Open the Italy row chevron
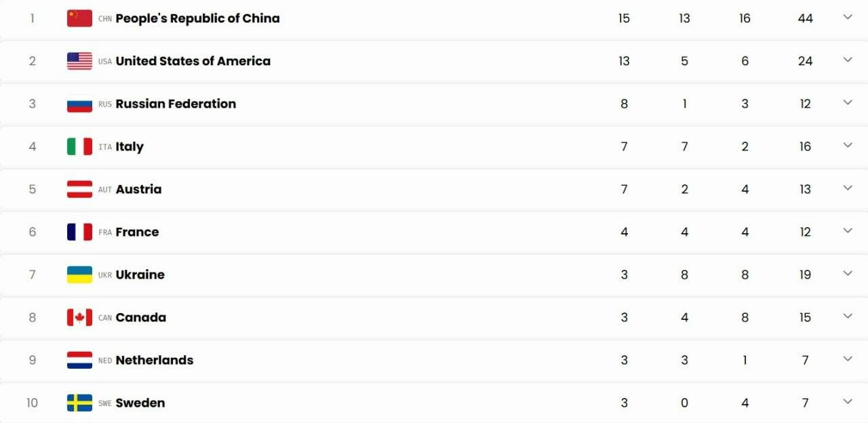 click(x=848, y=145)
